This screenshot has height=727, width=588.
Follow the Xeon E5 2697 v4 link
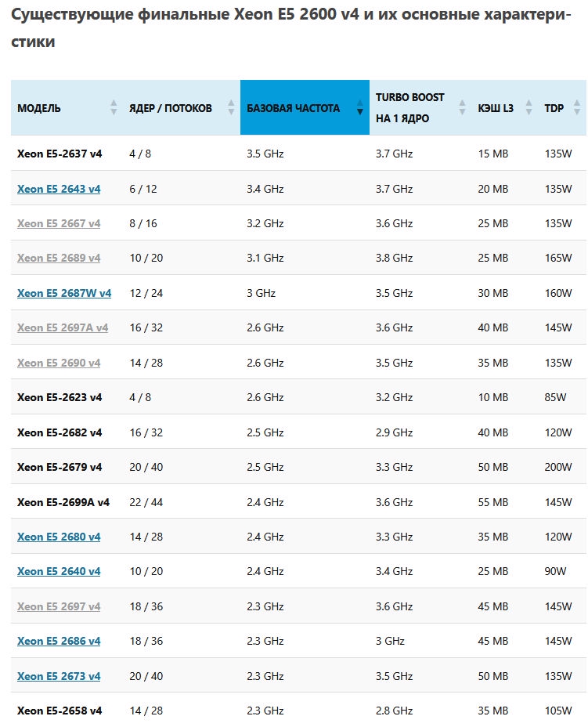[x=59, y=606]
